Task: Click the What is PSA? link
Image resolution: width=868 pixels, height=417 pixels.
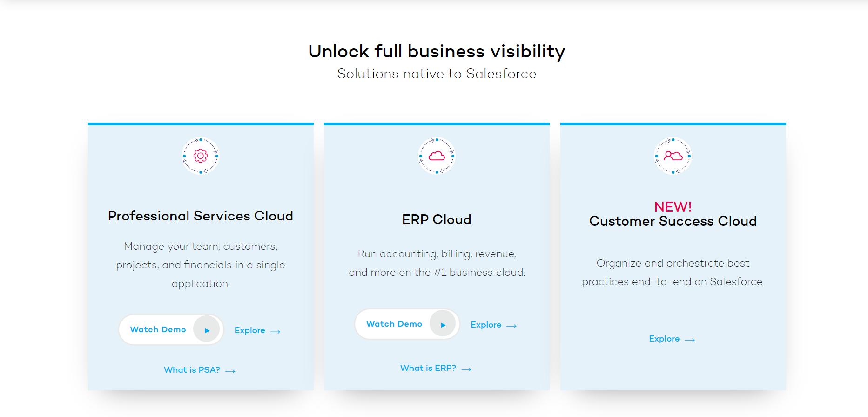Action: (192, 369)
